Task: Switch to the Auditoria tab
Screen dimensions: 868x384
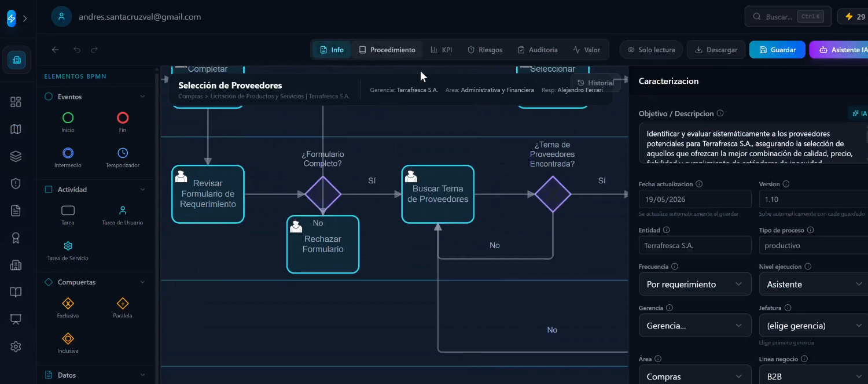Action: click(x=538, y=50)
